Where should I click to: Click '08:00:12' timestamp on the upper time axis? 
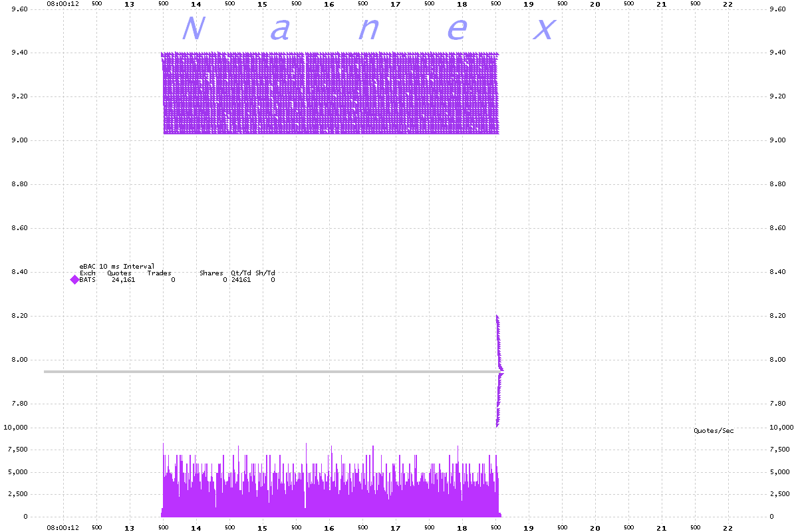64,3
